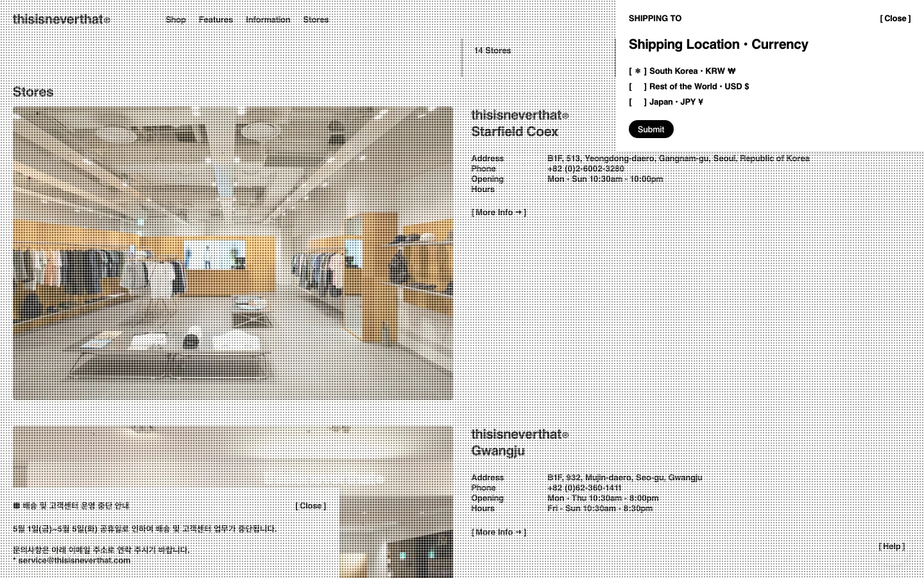
Task: Open Starfield Coex store photo
Action: 233,253
